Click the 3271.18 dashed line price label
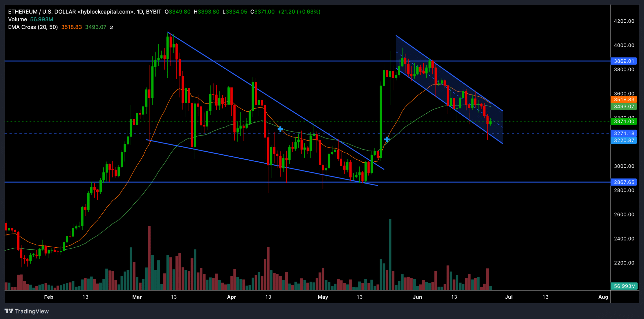Viewport: 644px width, 319px height. (x=624, y=133)
